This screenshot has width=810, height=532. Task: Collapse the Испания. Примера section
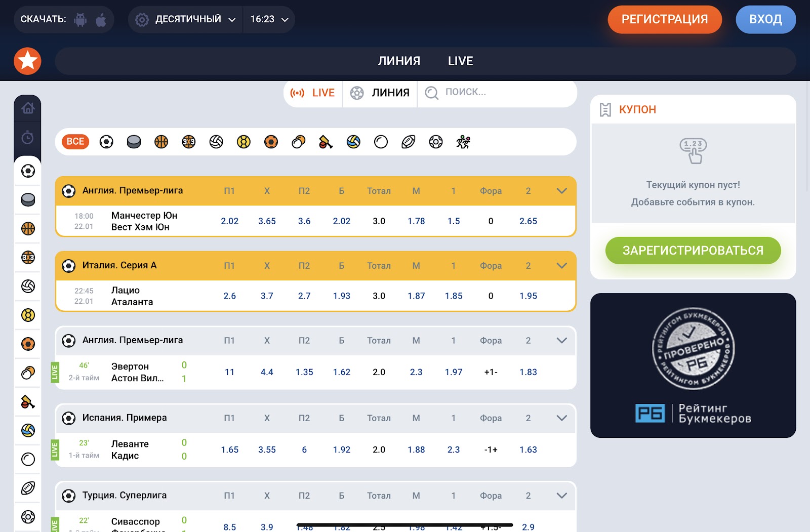point(561,418)
